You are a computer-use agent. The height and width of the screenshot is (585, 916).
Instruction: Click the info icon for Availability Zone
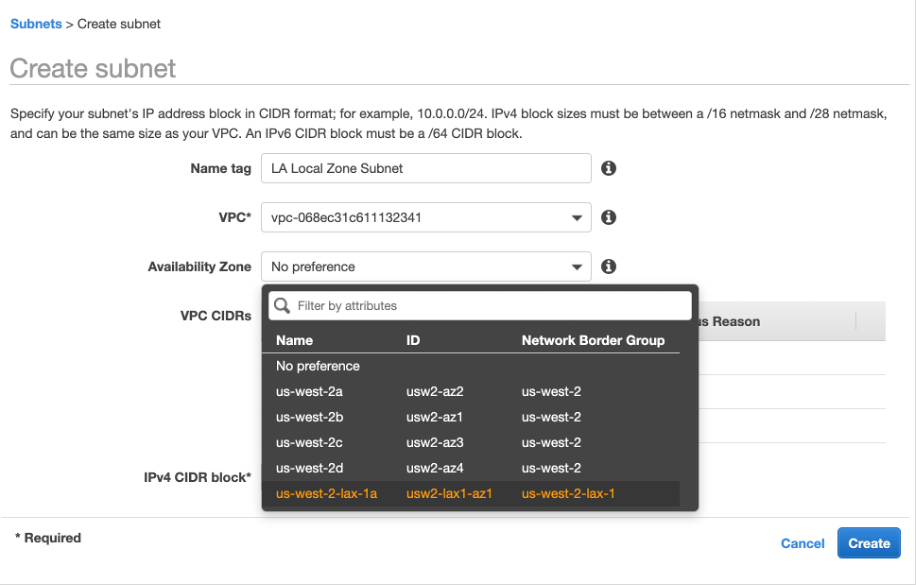608,266
